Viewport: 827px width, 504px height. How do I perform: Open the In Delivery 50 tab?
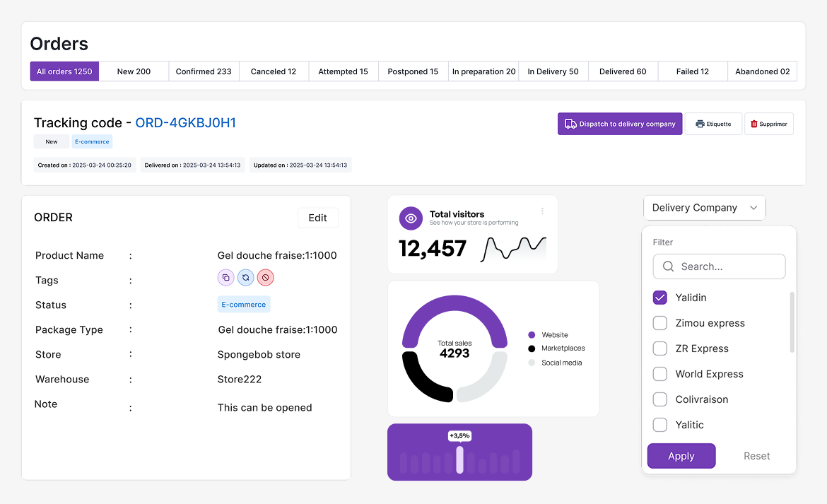pyautogui.click(x=553, y=71)
